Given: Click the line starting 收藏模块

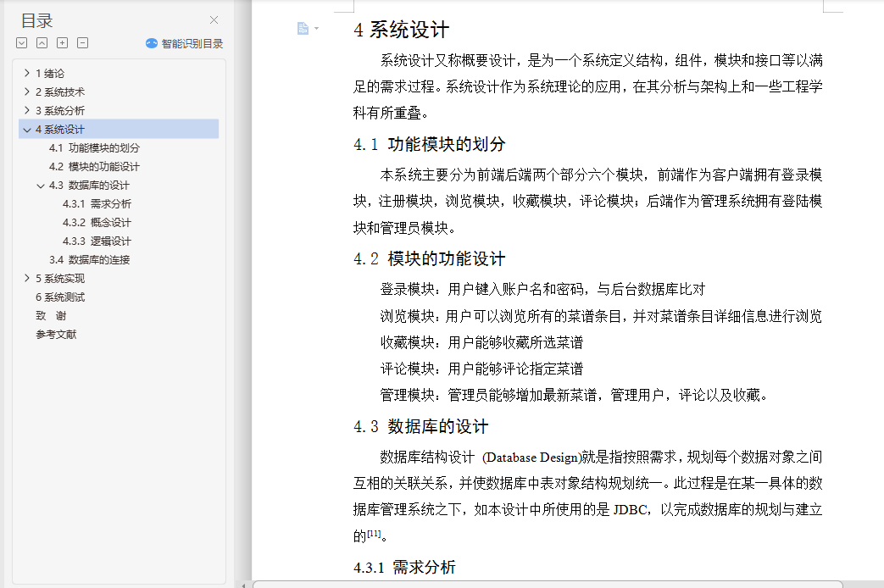Looking at the screenshot, I should (481, 342).
